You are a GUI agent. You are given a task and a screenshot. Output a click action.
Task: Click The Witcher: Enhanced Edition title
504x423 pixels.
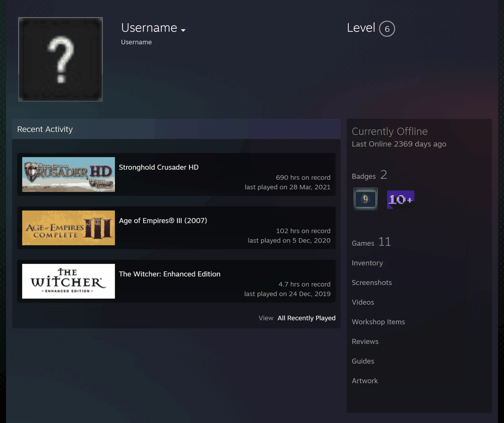(x=170, y=274)
